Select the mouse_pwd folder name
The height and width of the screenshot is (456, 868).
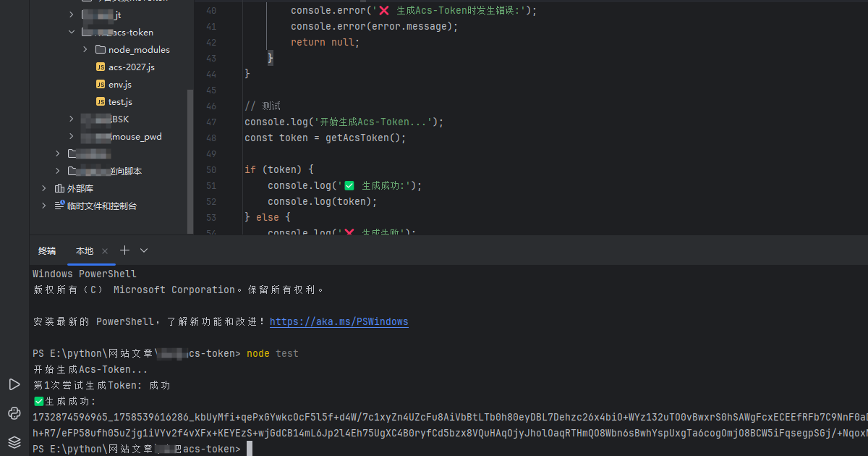click(136, 136)
